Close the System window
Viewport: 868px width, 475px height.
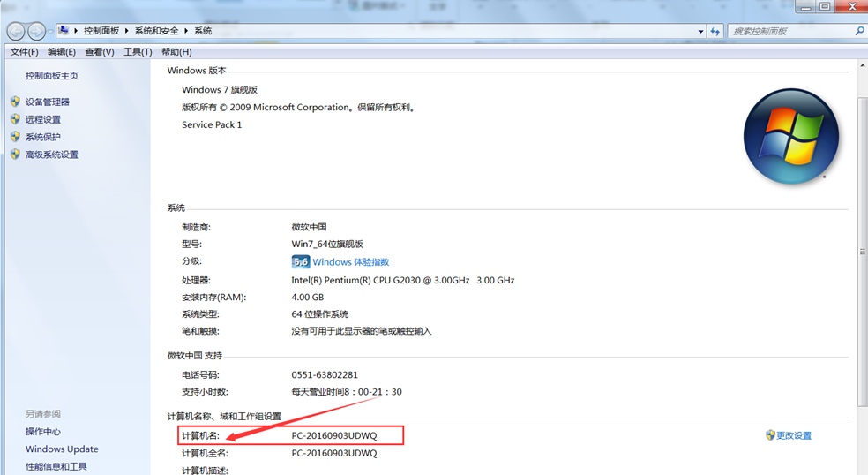[x=851, y=7]
